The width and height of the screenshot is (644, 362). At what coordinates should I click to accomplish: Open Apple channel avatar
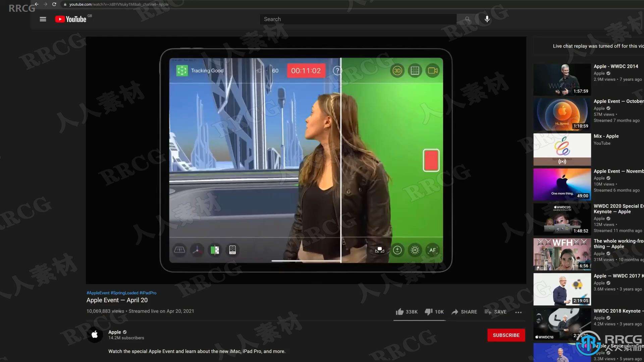(95, 335)
